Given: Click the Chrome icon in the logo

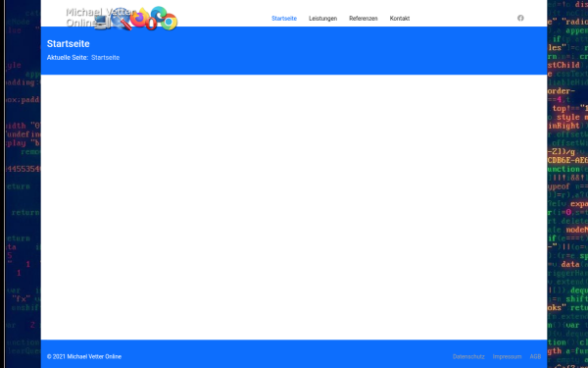Looking at the screenshot, I should (x=170, y=23).
